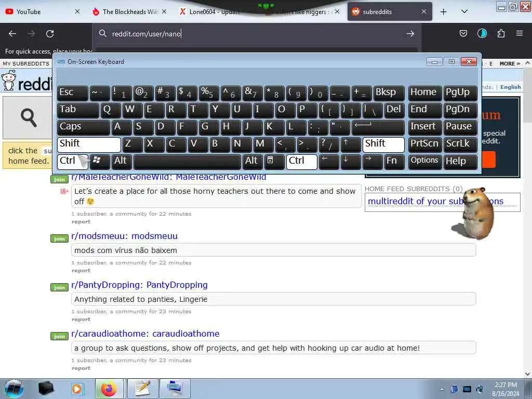
Task: Join r/MaleTeacherGoneWild
Action: pos(59,179)
